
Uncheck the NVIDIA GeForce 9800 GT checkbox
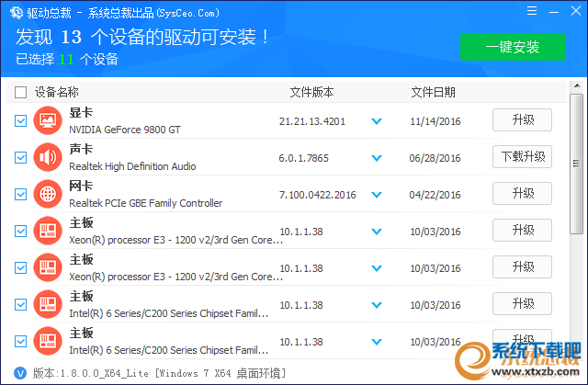click(x=21, y=120)
